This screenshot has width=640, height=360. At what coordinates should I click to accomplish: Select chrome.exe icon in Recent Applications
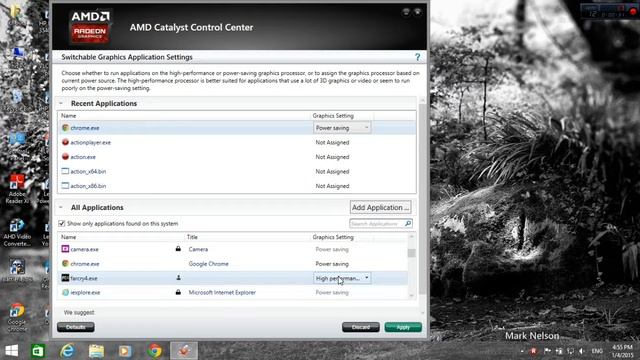coord(65,128)
